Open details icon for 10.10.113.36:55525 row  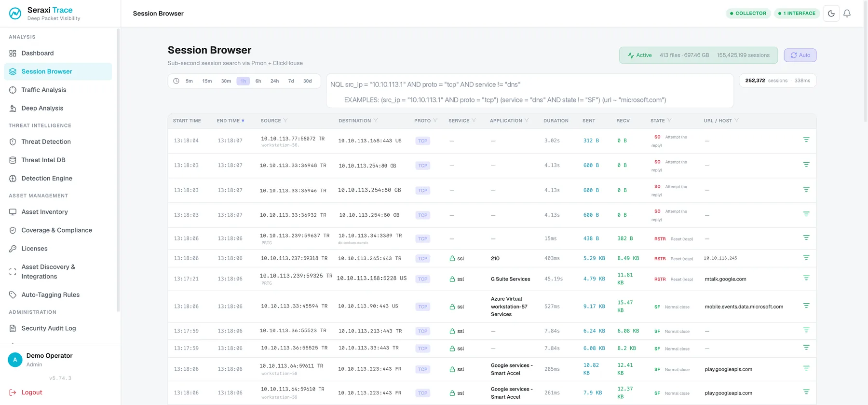pos(806,348)
